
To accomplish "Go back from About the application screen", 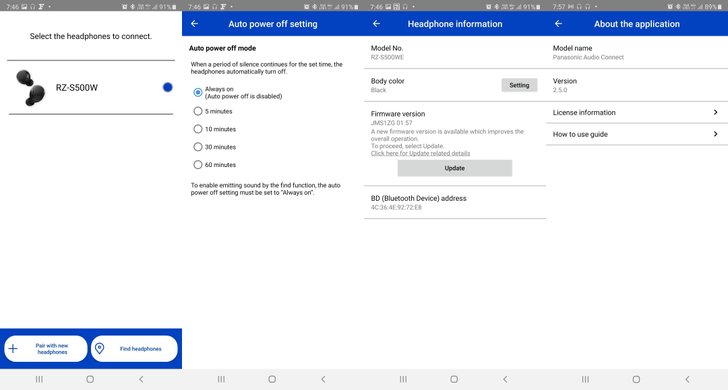I will [559, 24].
